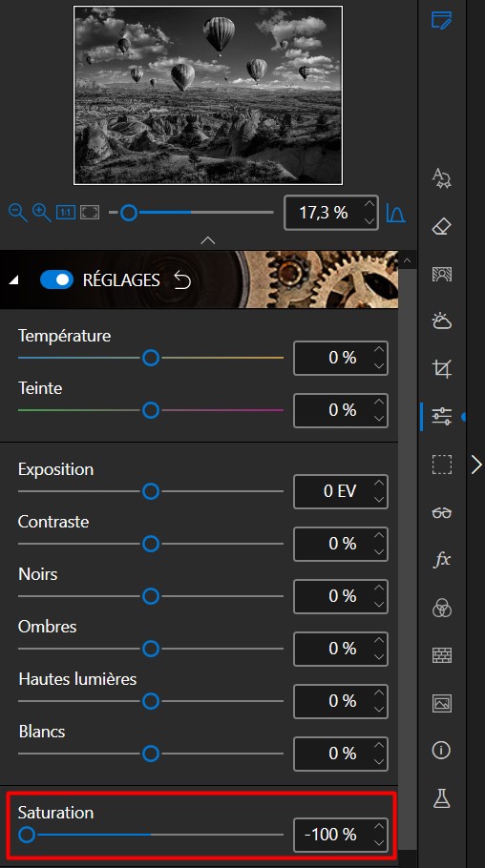The width and height of the screenshot is (485, 868).
Task: Show the histogram curve
Action: [396, 213]
